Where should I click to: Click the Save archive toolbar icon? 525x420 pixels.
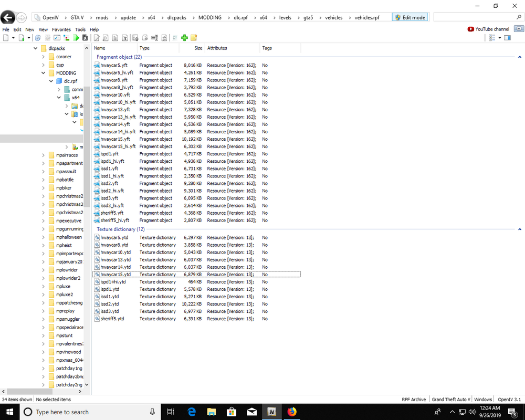tap(84, 37)
